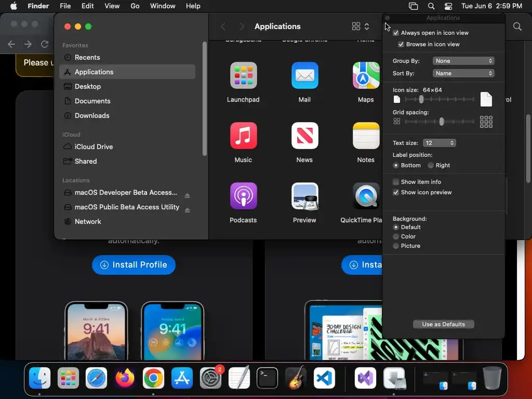Open Firefox from the Dock
Viewport: 532px width, 399px height.
(x=125, y=378)
